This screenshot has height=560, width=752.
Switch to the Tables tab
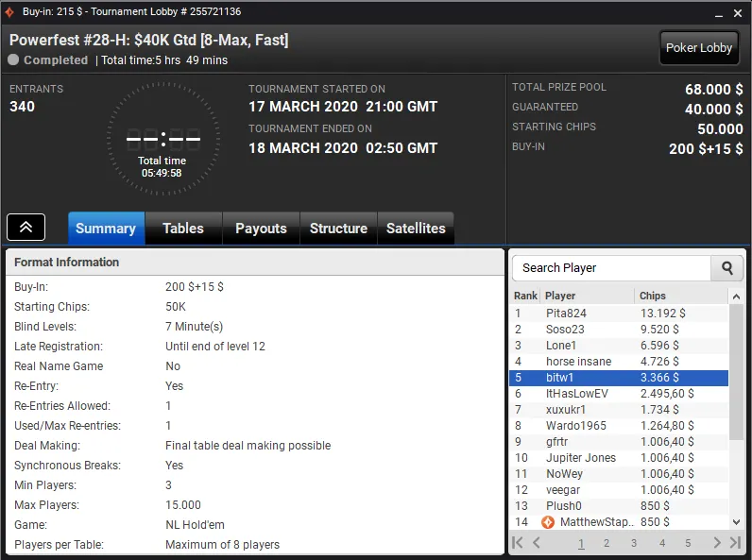click(183, 229)
